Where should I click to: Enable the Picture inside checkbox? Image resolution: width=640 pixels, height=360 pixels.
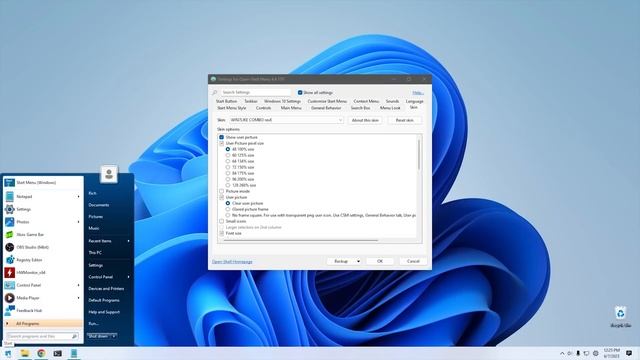click(222, 191)
